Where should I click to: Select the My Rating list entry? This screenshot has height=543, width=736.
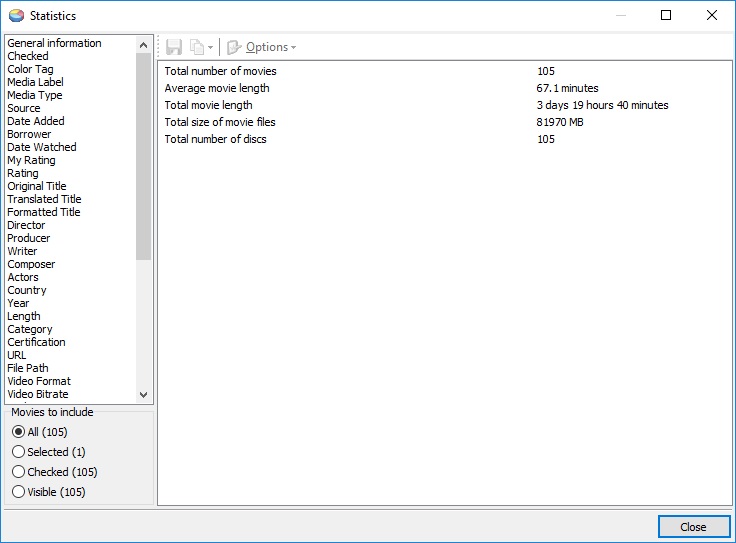tap(31, 160)
